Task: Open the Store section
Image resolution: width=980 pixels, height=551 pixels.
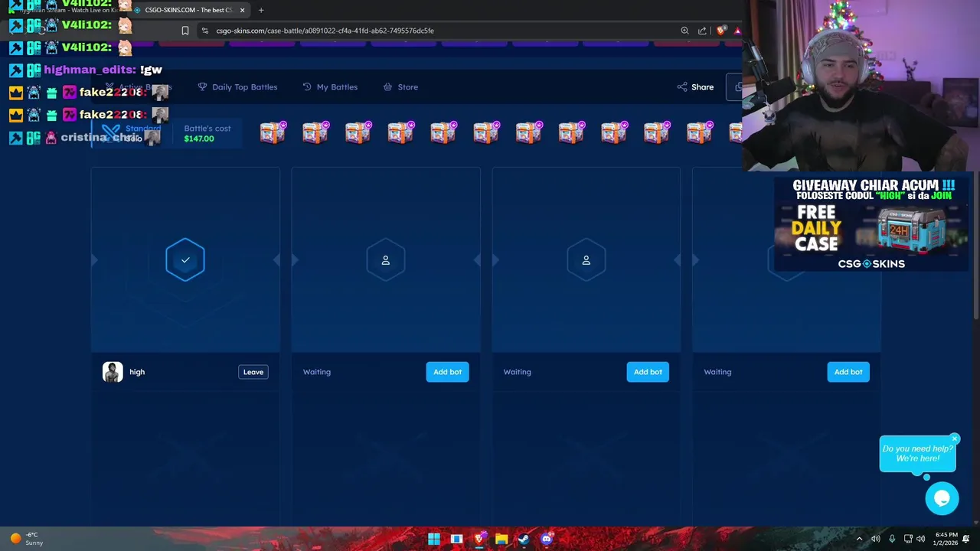Action: [400, 87]
